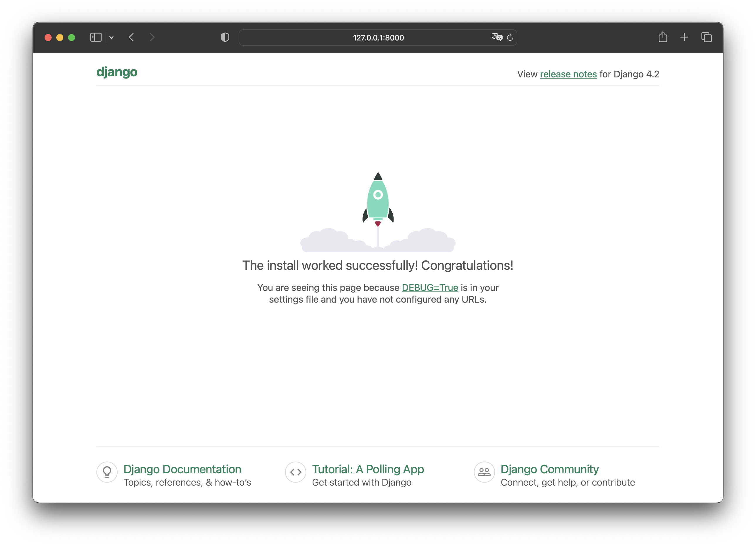Viewport: 756px width, 546px height.
Task: Minimize the window with yellow button
Action: click(60, 38)
